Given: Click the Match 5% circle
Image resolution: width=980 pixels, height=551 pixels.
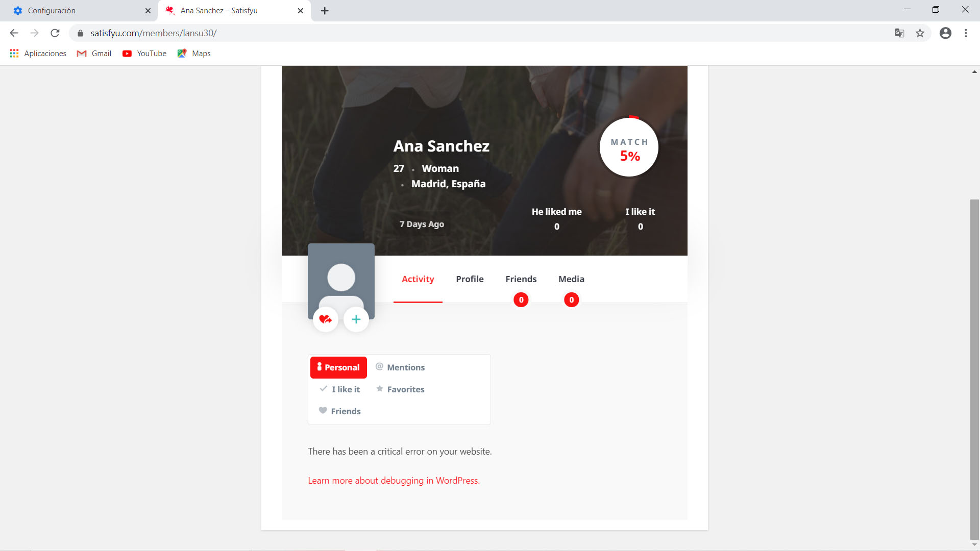Looking at the screenshot, I should click(x=629, y=147).
